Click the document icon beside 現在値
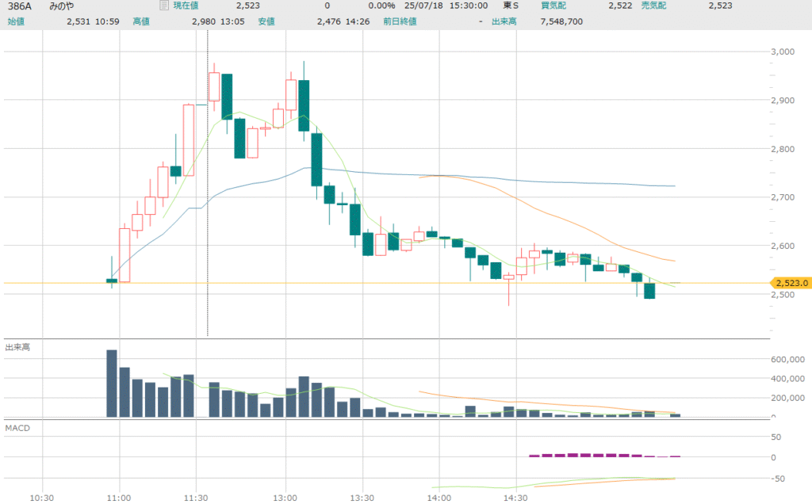The height and width of the screenshot is (504, 812). [163, 6]
